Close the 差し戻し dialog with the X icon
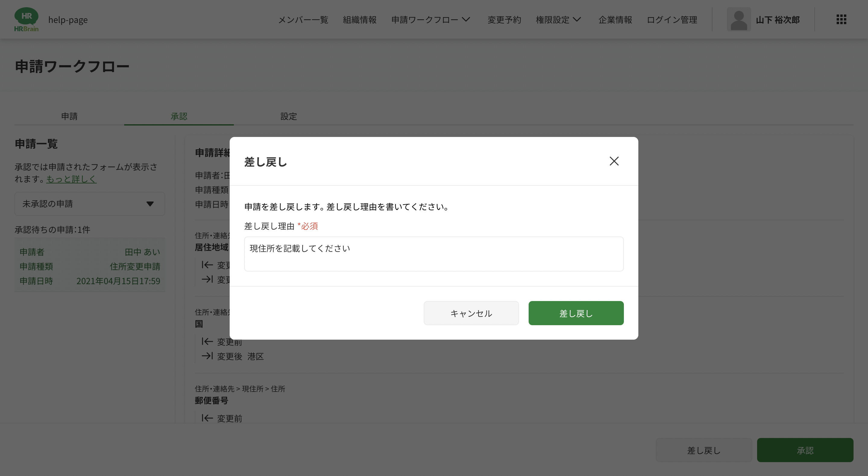Viewport: 868px width, 476px height. pyautogui.click(x=614, y=161)
